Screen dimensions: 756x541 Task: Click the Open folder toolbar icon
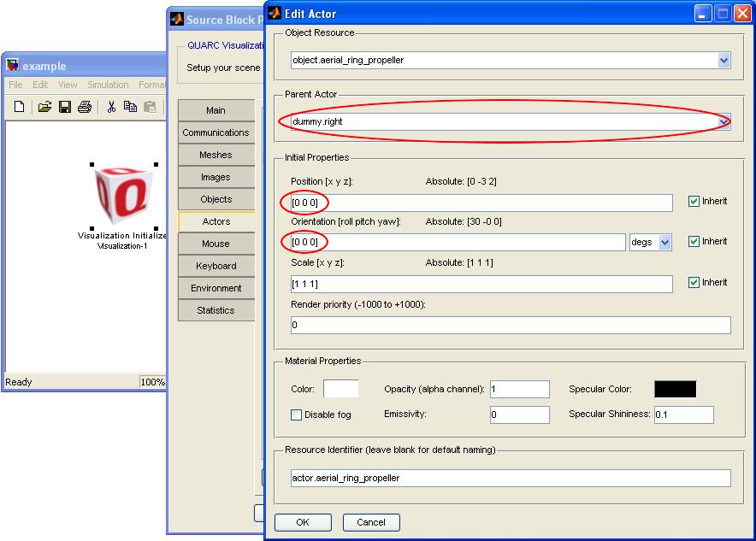tap(44, 107)
